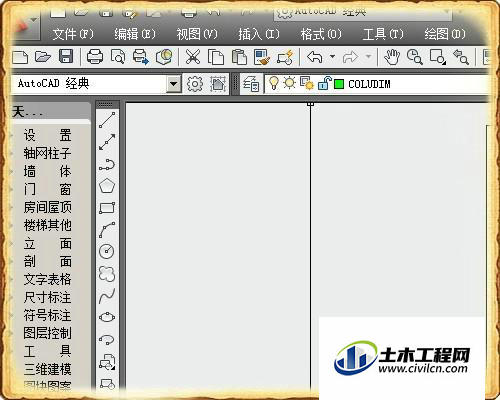
Task: Open a file with the folder icon
Action: tap(43, 57)
